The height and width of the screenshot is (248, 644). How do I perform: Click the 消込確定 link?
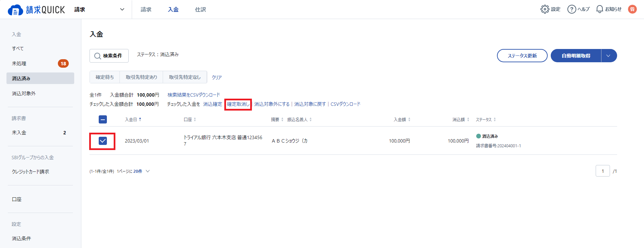coord(212,104)
